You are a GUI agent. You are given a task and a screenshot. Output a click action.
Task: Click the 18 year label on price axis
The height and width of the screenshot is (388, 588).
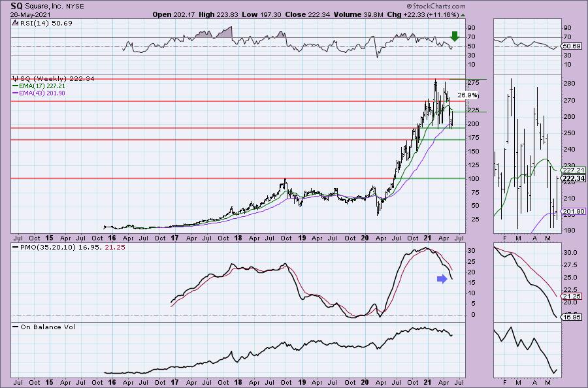click(x=238, y=238)
